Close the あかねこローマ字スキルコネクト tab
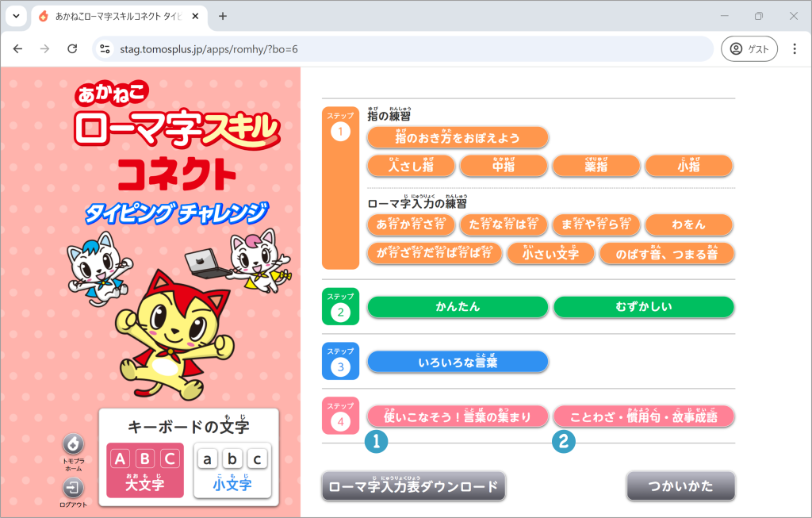Screen dimensions: 812x518 pyautogui.click(x=195, y=17)
